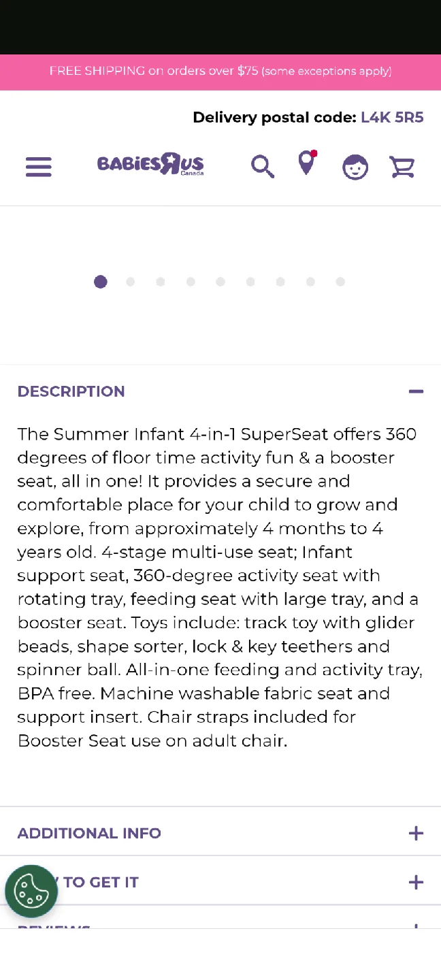Change delivery postal code L4K 5R5
This screenshot has height=980, width=441.
[392, 117]
